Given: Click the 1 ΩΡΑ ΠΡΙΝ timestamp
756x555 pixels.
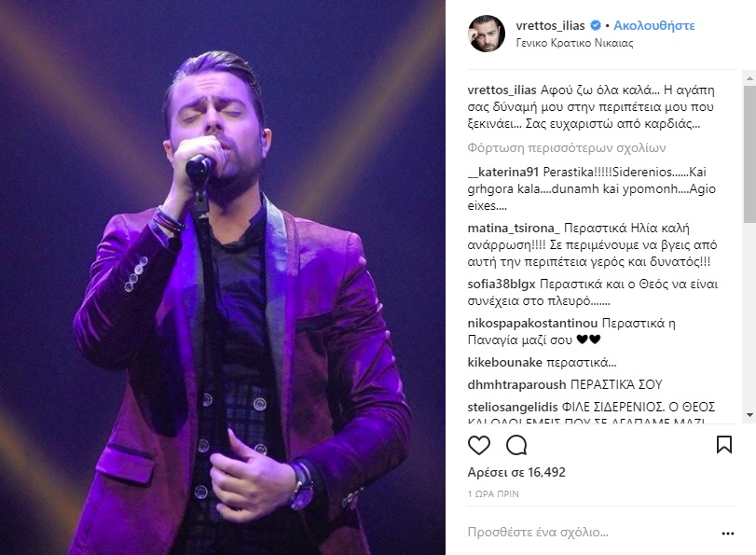Looking at the screenshot, I should pos(493,494).
